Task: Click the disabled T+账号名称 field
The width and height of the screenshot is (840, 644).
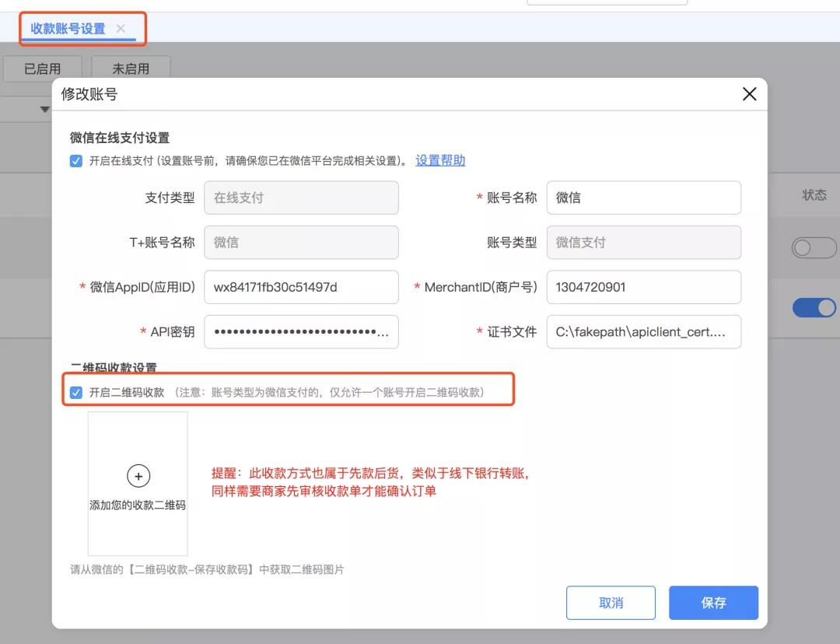Action: 301,242
